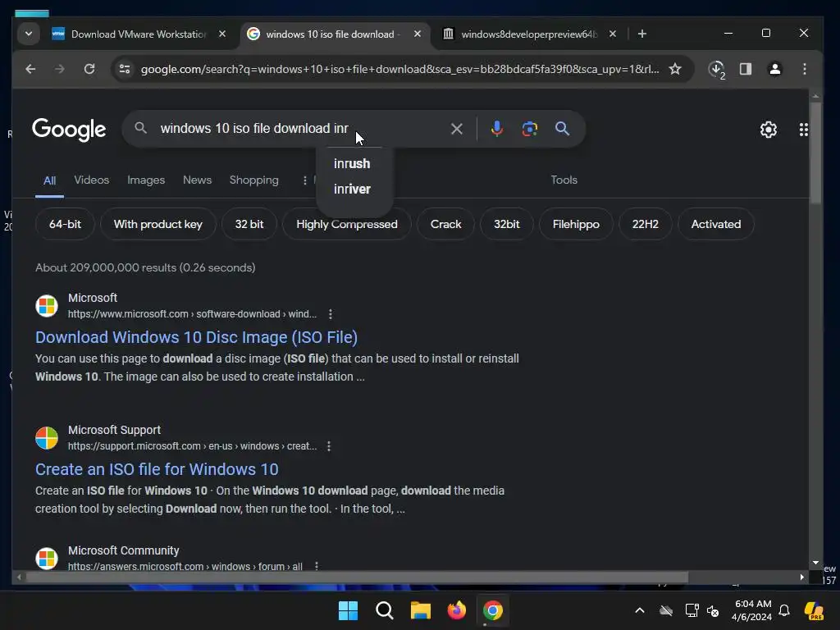Apply the With product key chip
Viewport: 840px width, 630px height.
pyautogui.click(x=158, y=224)
